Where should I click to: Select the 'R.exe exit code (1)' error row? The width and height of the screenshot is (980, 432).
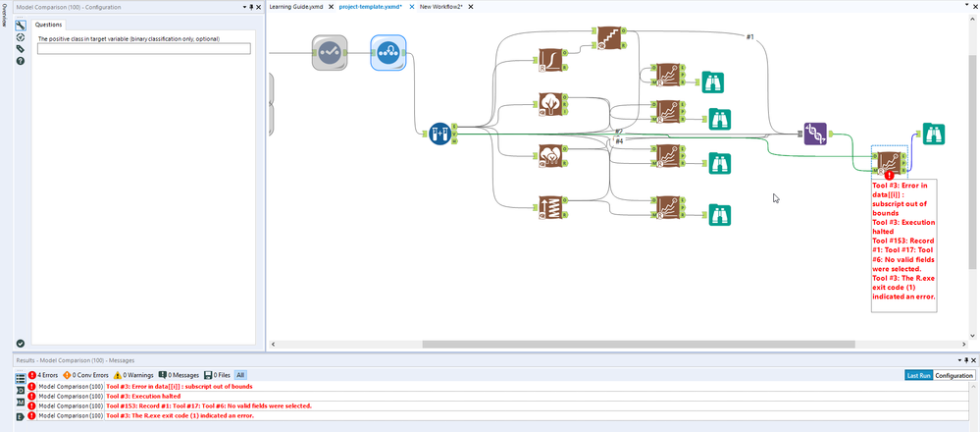(x=500, y=415)
